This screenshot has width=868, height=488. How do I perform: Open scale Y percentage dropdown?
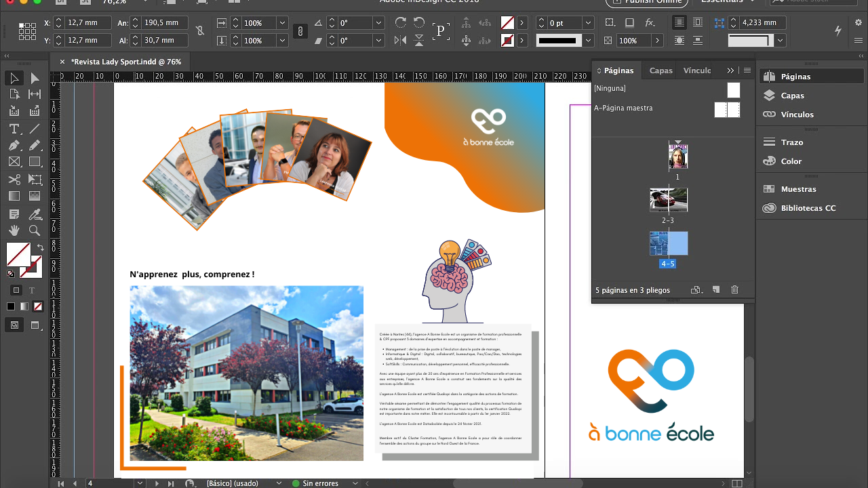point(282,41)
